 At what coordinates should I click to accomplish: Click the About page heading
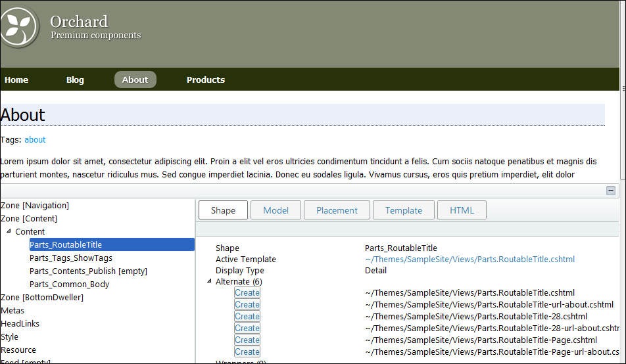(23, 115)
